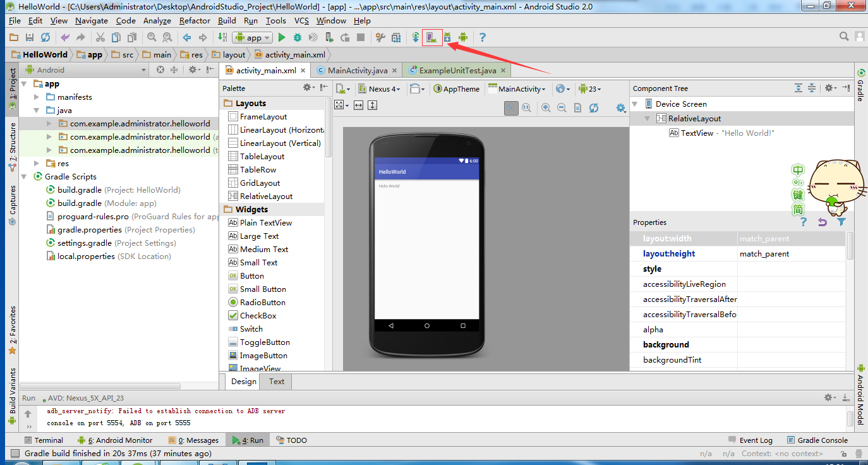
Task: Click the Undo arrow icon
Action: click(x=65, y=37)
